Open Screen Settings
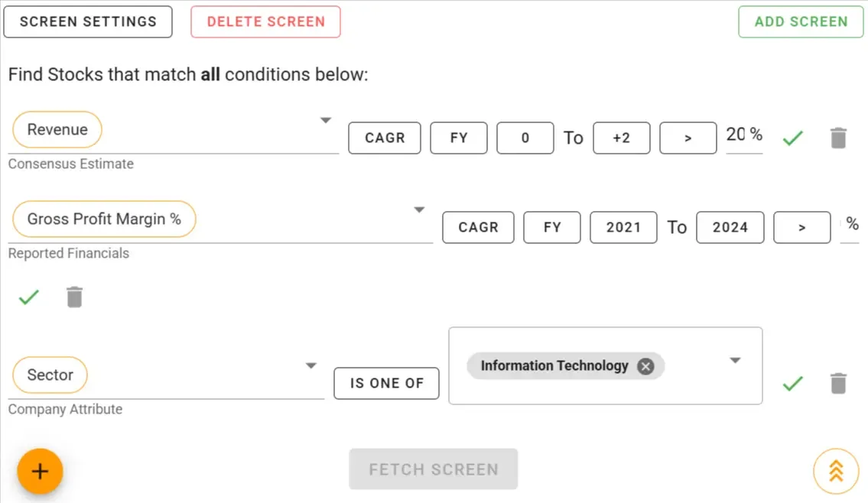This screenshot has width=868, height=503. 88,21
